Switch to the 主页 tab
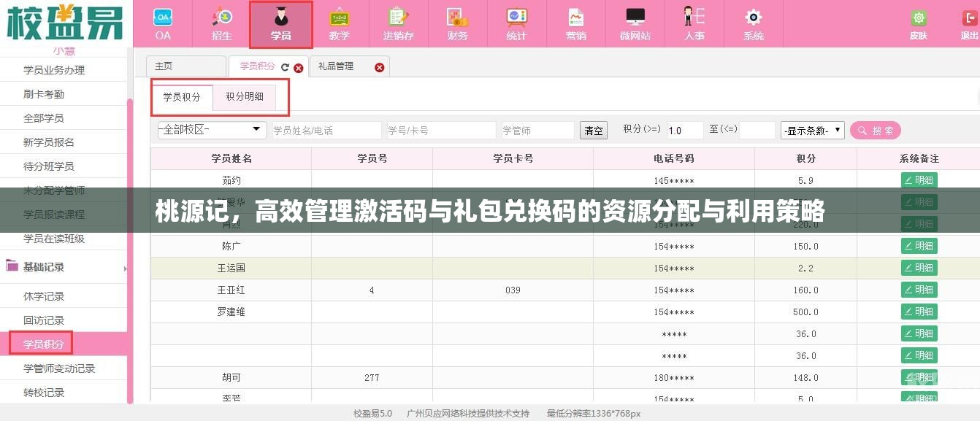 click(x=165, y=66)
